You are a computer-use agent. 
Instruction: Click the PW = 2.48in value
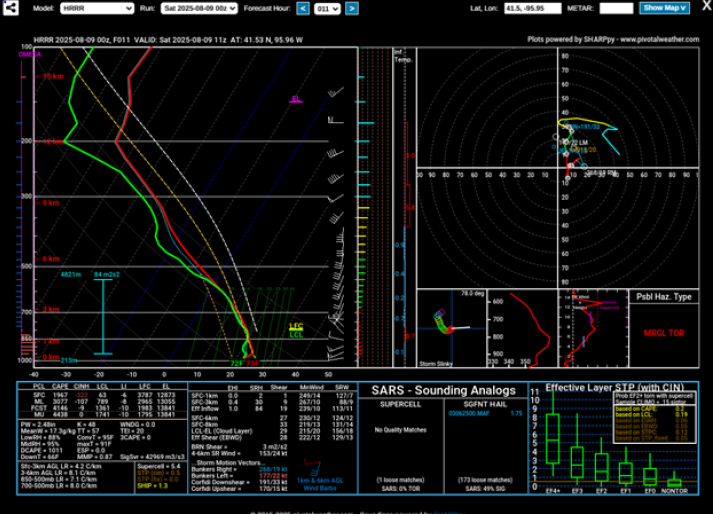tap(38, 424)
